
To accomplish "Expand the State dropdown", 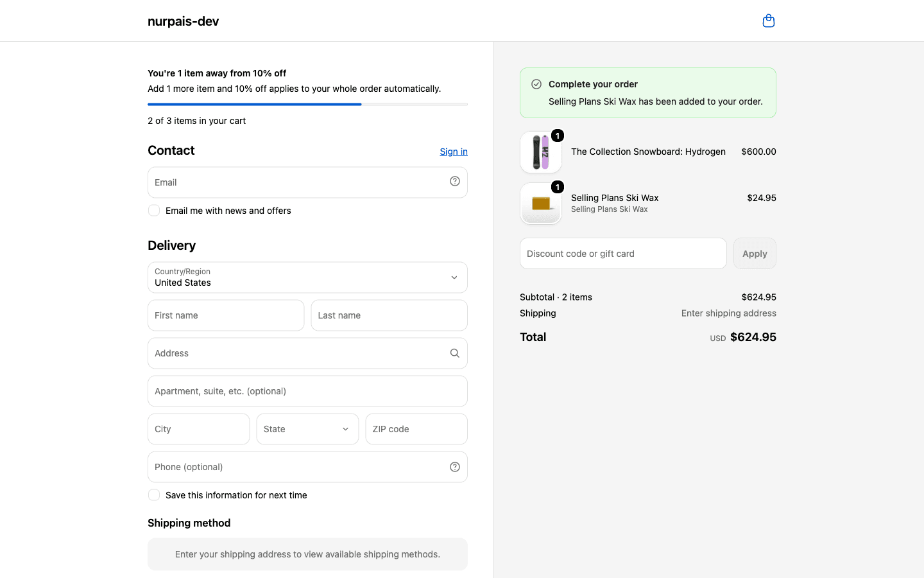I will [307, 429].
